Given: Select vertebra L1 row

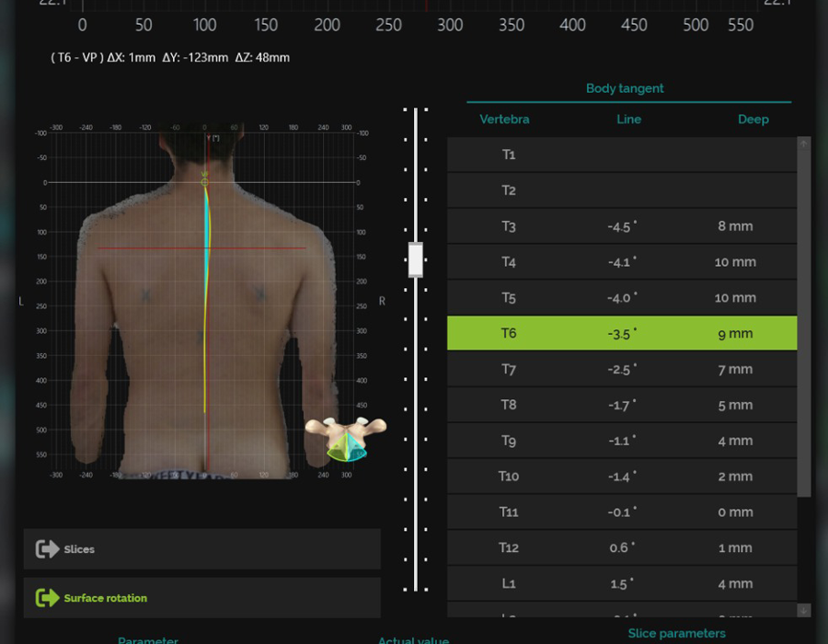Looking at the screenshot, I should tap(621, 583).
